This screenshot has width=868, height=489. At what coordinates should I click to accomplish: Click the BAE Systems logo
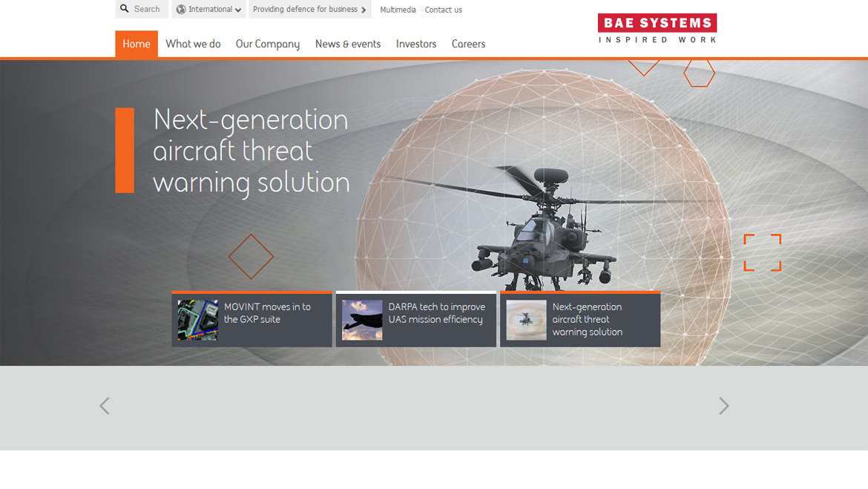pos(657,29)
